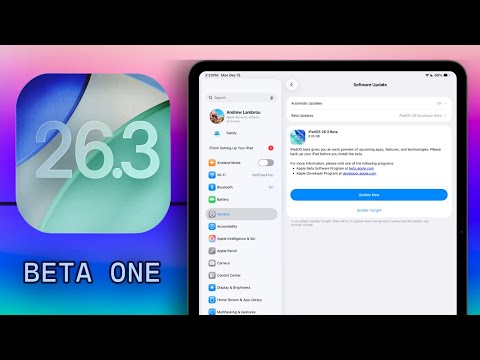This screenshot has width=480, height=360.
Task: Click the Bluetooth On status text
Action: pyautogui.click(x=271, y=187)
